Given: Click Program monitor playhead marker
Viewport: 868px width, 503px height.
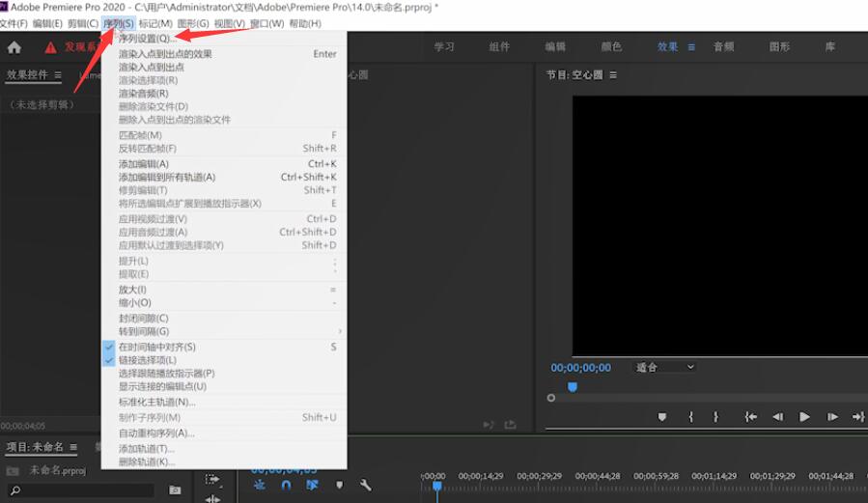Looking at the screenshot, I should tap(573, 387).
